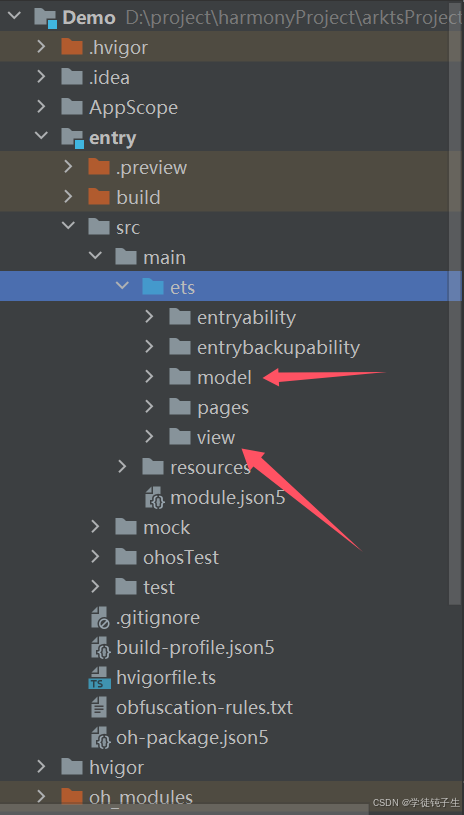Expand the hvigor folder chevron

[x=41, y=767]
